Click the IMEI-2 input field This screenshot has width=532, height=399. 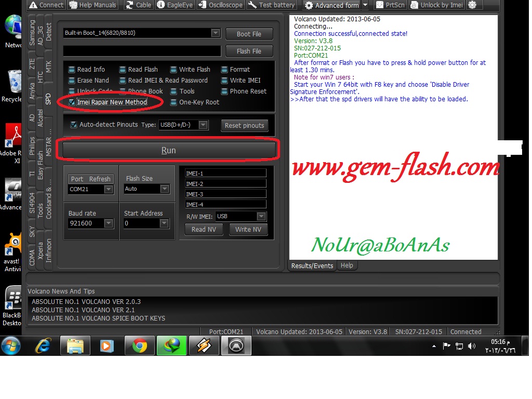pos(225,184)
